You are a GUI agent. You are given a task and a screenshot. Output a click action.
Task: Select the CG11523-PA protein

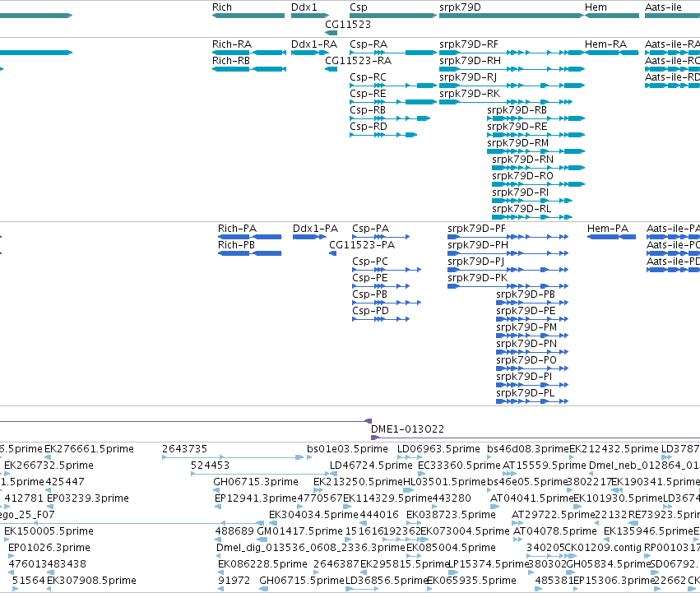[362, 245]
